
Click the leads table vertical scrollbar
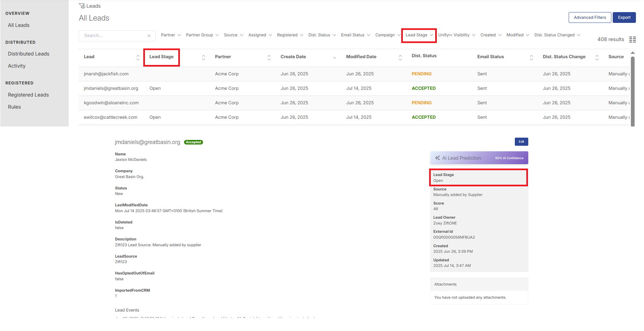[633, 91]
